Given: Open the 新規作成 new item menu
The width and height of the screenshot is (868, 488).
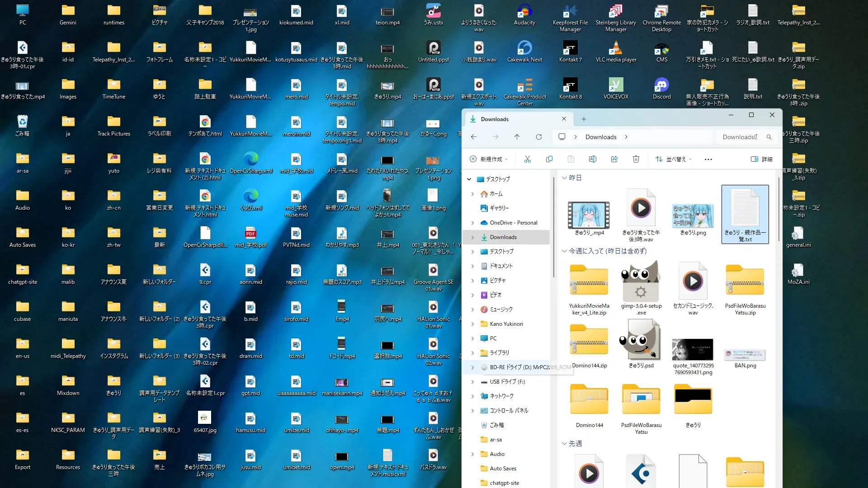Looking at the screenshot, I should (489, 159).
